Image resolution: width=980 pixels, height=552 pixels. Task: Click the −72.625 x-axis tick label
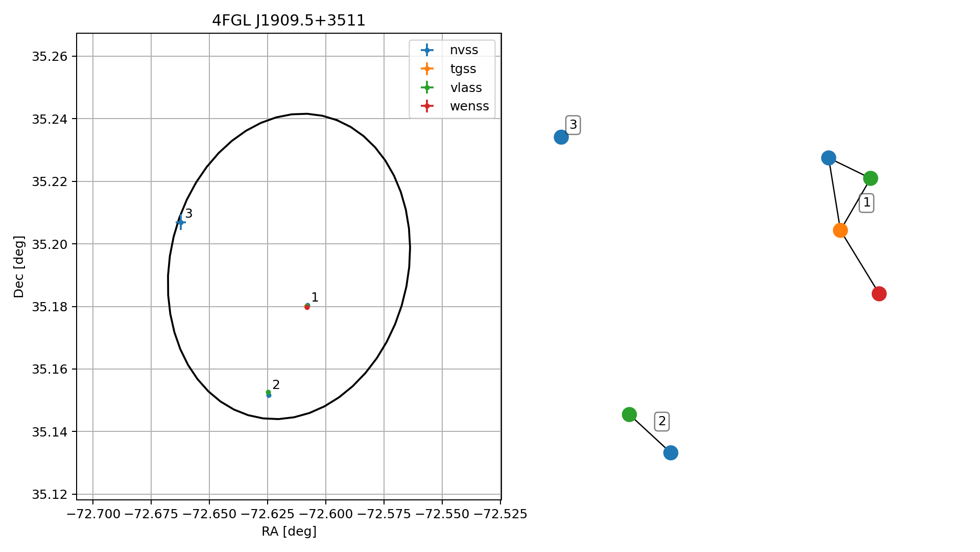click(x=267, y=514)
